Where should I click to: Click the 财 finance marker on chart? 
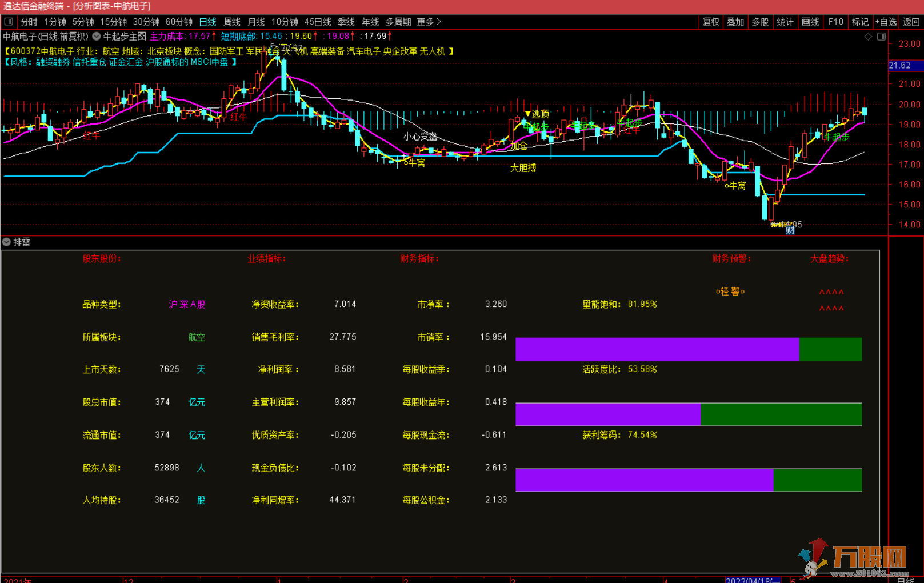(x=790, y=230)
